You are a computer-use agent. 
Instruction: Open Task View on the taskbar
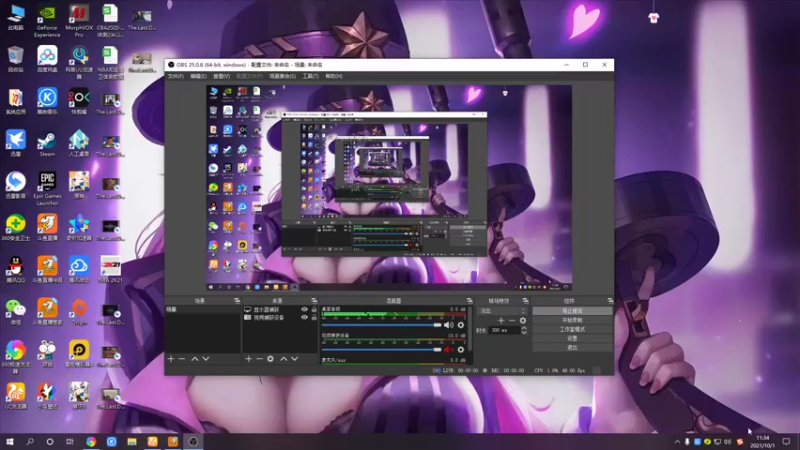point(70,442)
